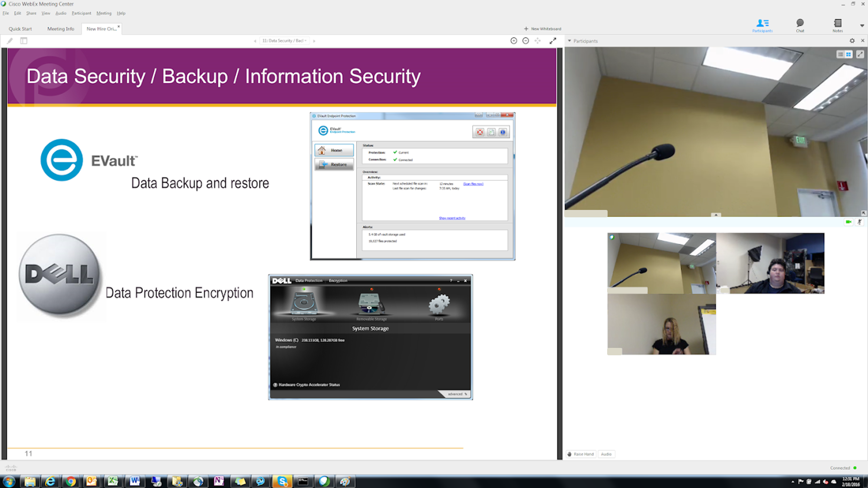Switch video to list view
868x488 pixels.
(x=841, y=54)
